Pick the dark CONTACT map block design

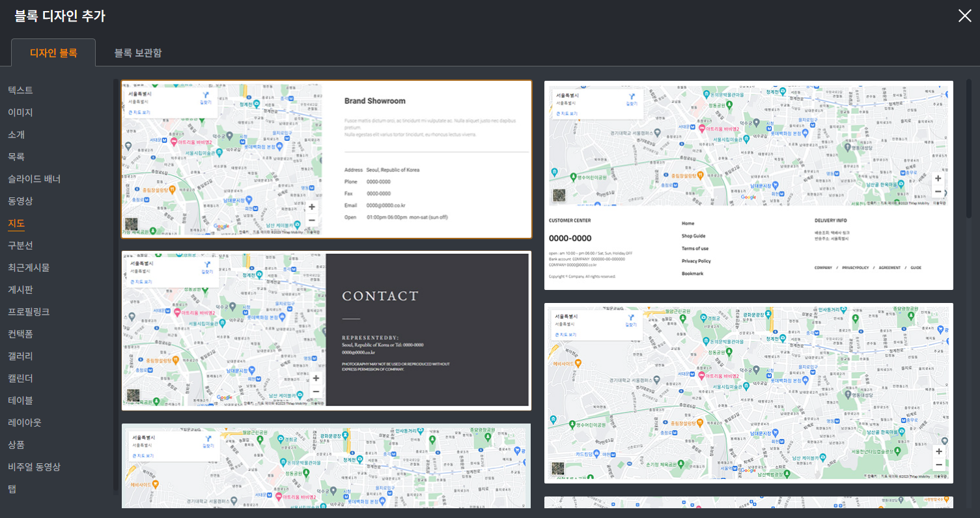click(427, 331)
